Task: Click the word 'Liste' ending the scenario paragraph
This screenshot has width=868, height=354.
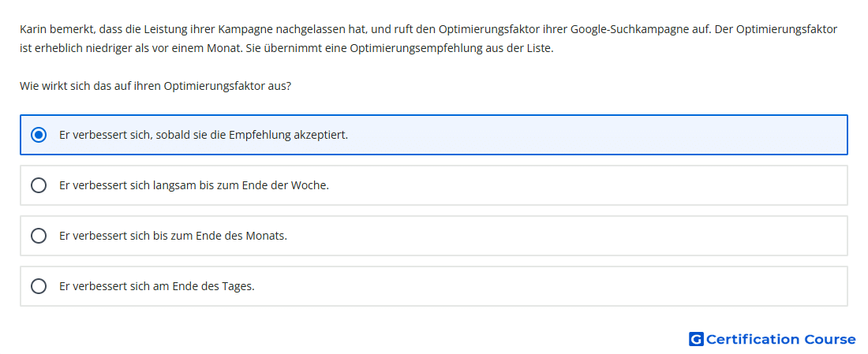Action: point(540,48)
